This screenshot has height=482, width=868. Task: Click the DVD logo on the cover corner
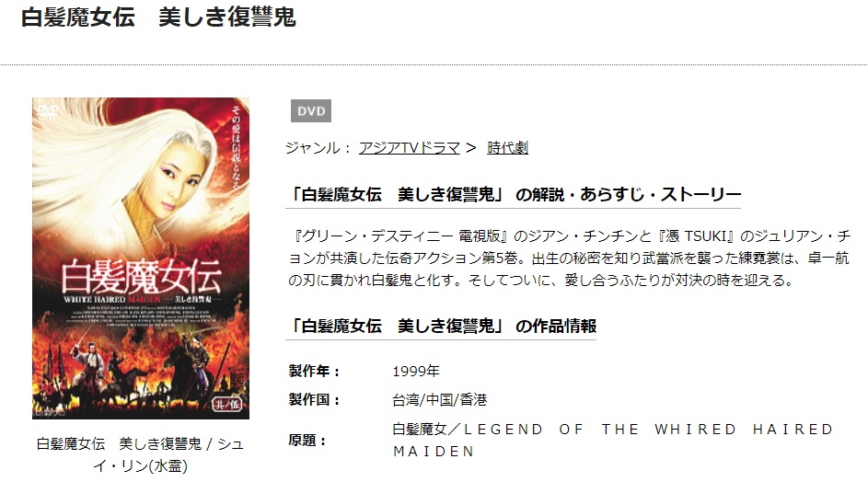47,110
